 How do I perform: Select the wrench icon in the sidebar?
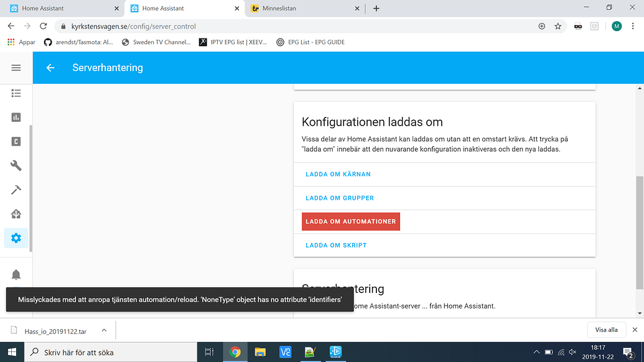point(16,165)
